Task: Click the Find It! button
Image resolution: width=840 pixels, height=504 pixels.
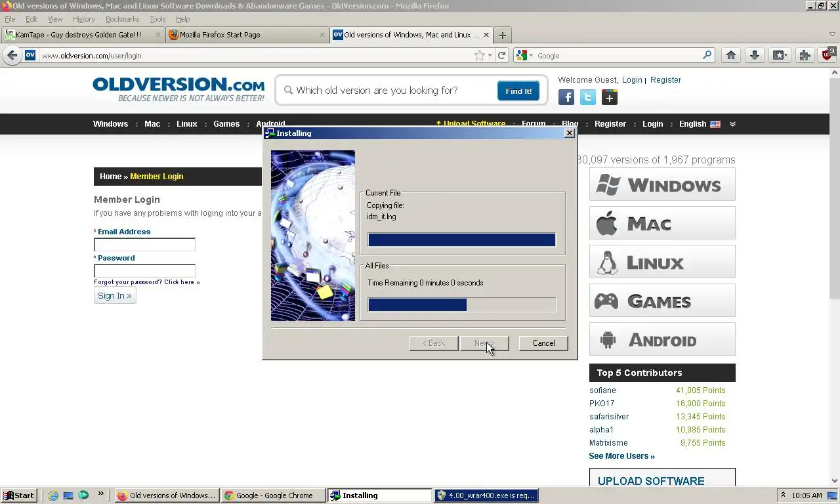Action: [518, 91]
